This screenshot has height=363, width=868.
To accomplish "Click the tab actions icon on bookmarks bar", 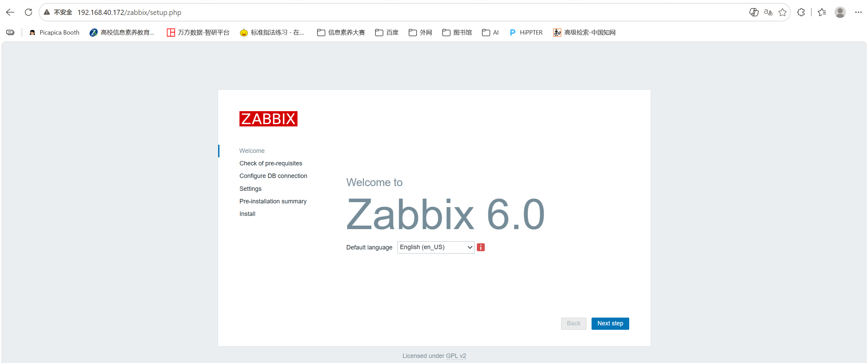I will click(11, 33).
